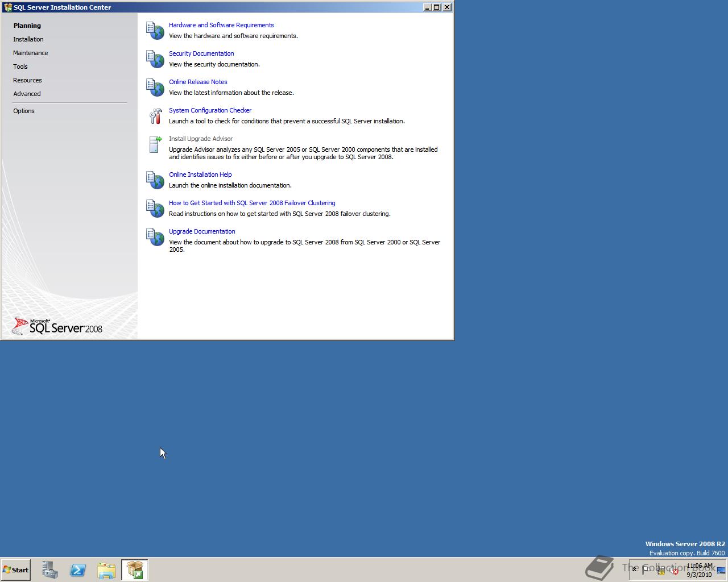Image resolution: width=728 pixels, height=582 pixels.
Task: Open the Tools category
Action: click(20, 66)
